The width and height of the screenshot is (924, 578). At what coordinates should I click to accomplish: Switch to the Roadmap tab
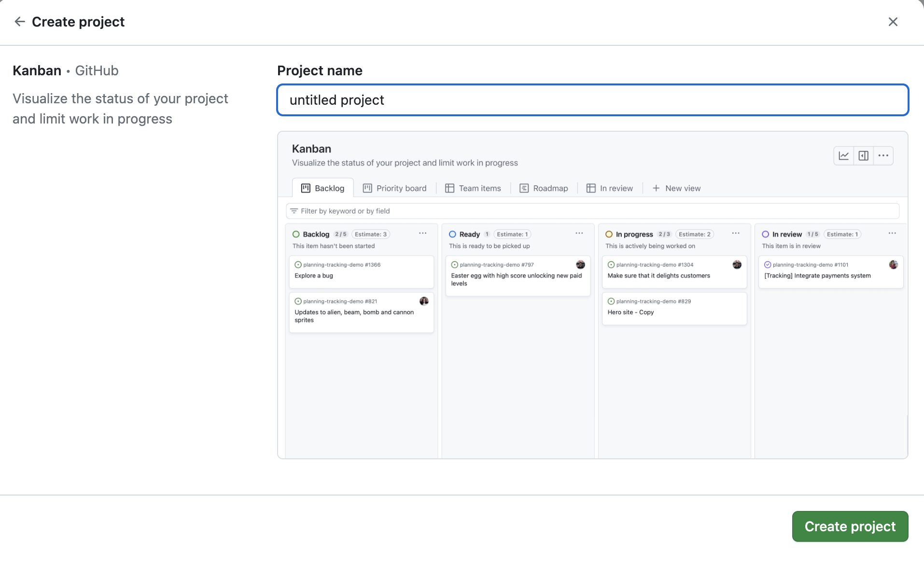(543, 188)
